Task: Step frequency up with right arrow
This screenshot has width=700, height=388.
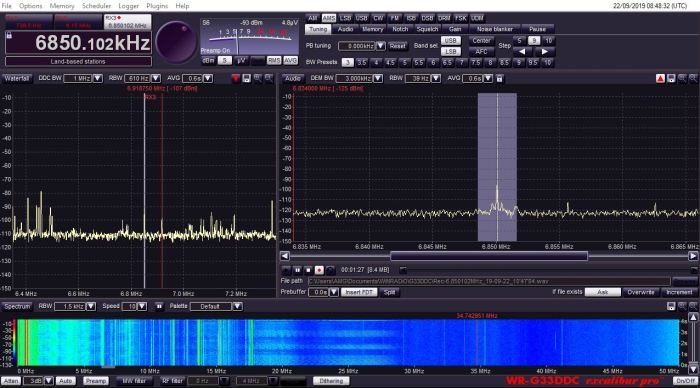Action: 545,52
